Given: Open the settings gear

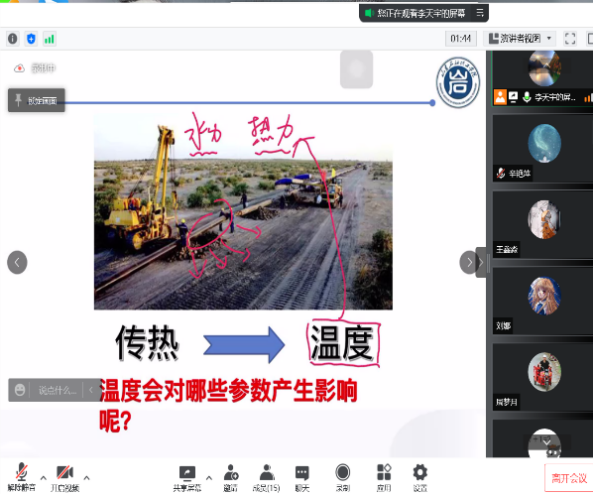Looking at the screenshot, I should point(420,477).
